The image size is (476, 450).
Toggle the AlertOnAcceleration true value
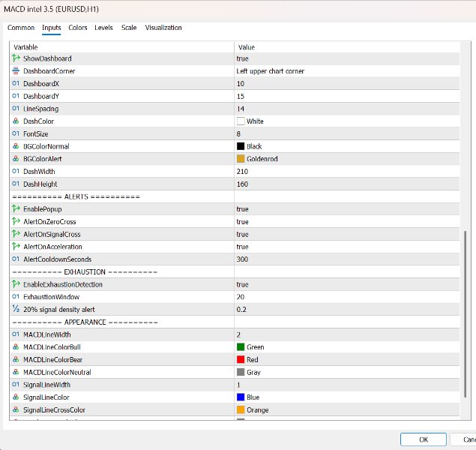(347, 247)
